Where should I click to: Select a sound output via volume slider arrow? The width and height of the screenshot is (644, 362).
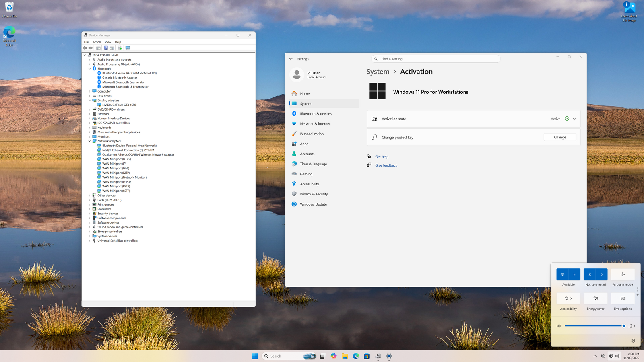click(632, 326)
